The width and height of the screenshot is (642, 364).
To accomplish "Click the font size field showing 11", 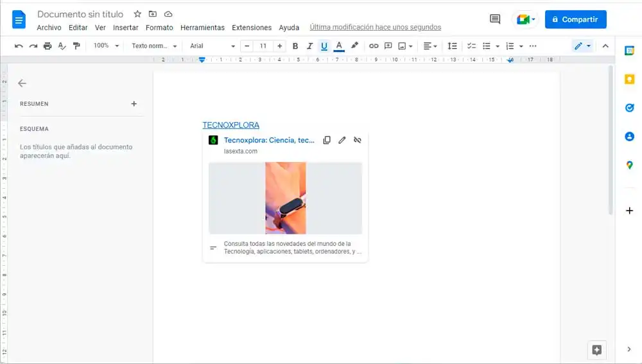I will 263,46.
